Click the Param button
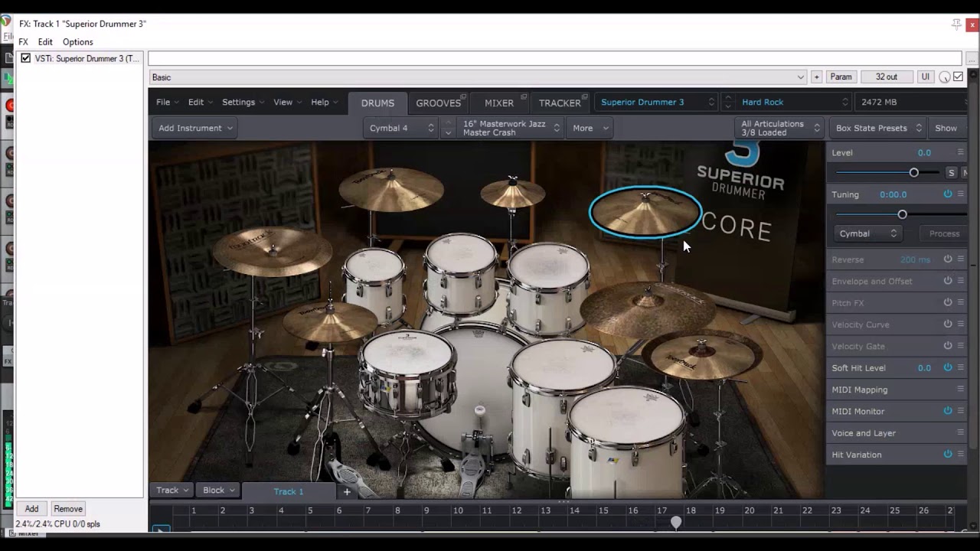Viewport: 980px width, 551px height. pos(841,77)
